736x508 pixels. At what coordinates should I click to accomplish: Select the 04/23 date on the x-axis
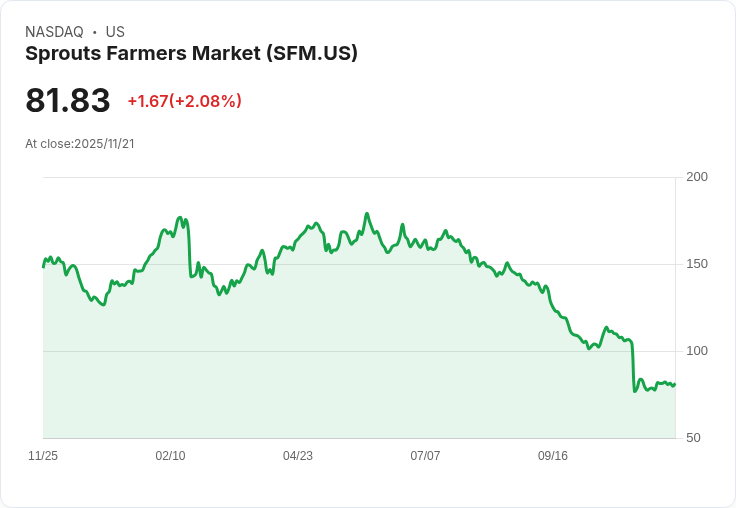click(298, 456)
